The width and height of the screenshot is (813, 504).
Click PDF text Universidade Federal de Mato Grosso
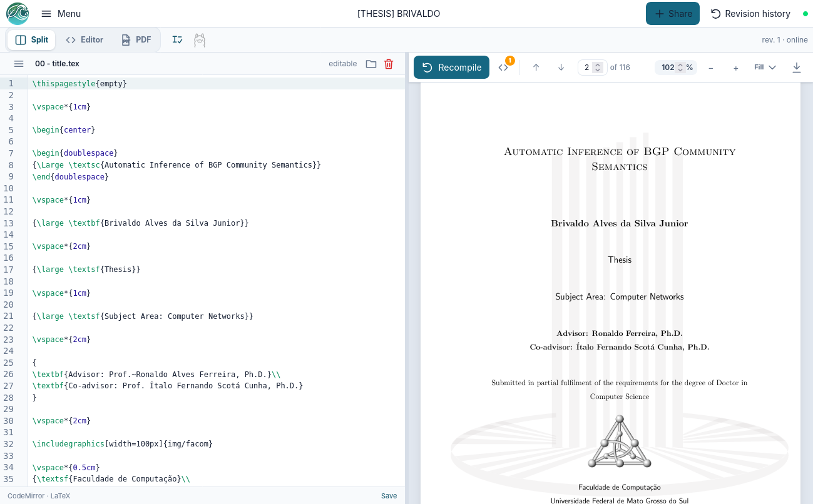coord(620,501)
